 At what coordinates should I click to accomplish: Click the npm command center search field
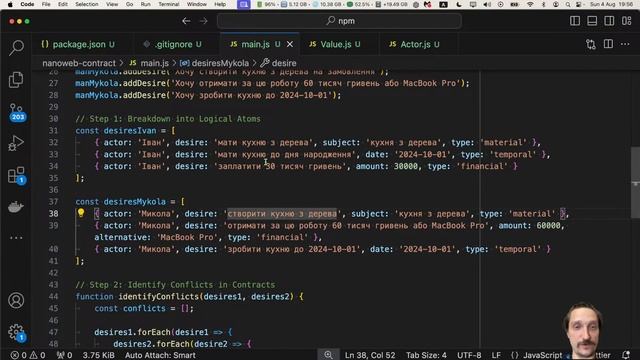pos(339,21)
